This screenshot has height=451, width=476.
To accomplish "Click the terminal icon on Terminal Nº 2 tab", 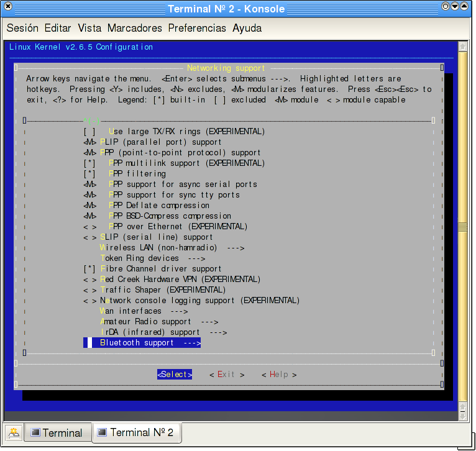I will [102, 432].
